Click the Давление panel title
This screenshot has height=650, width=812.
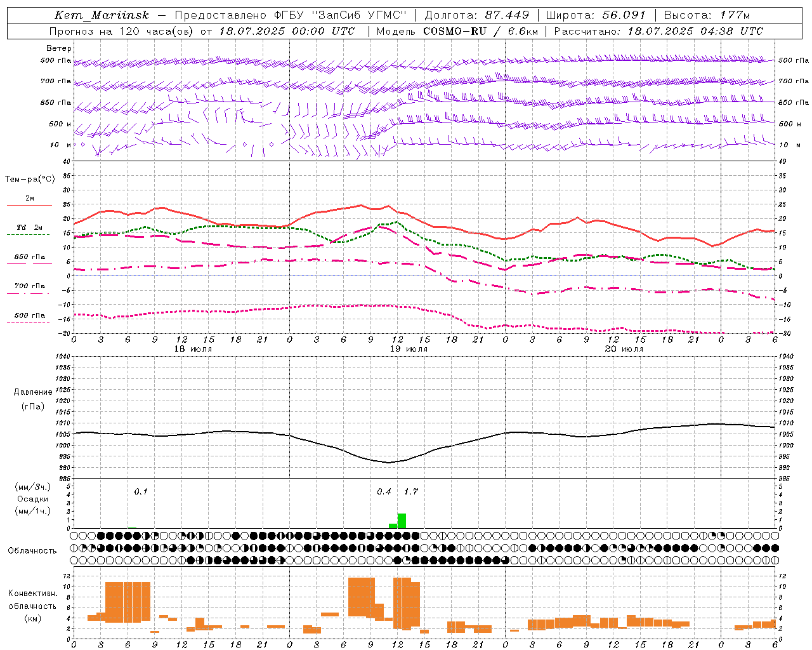33,392
